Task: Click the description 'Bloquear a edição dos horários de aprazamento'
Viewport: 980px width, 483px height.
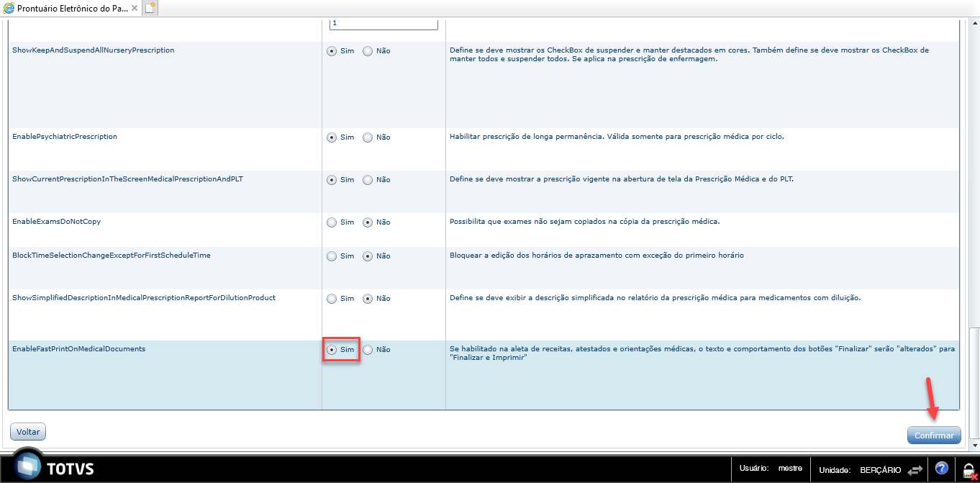Action: pyautogui.click(x=596, y=255)
